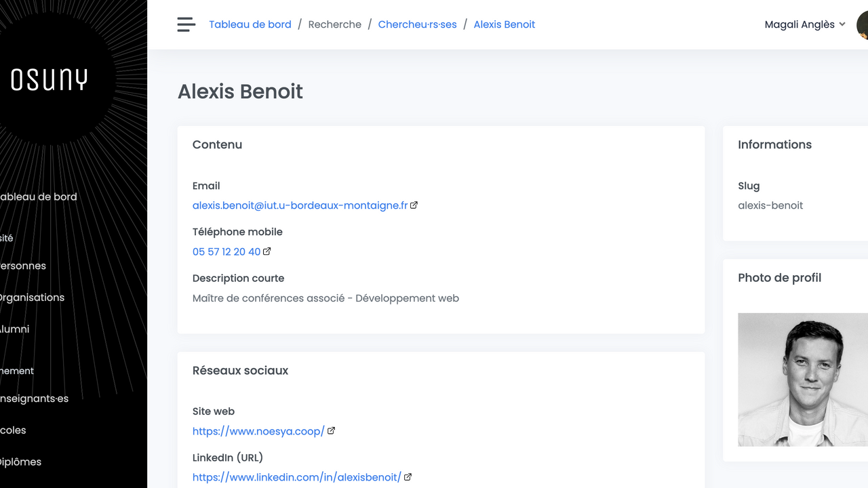Toggle the hamburger sidebar menu icon
The width and height of the screenshot is (868, 488).
coord(186,24)
